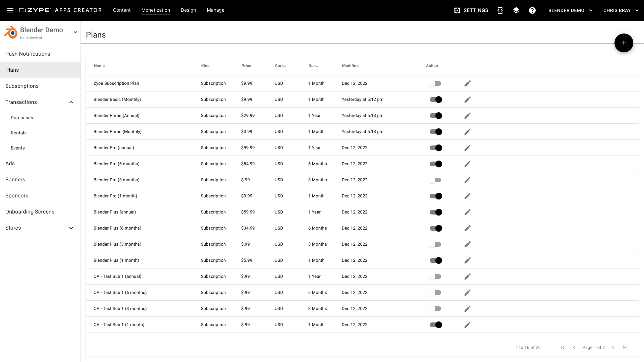644x362 pixels.
Task: Expand the Stores sidebar section
Action: pos(71,228)
